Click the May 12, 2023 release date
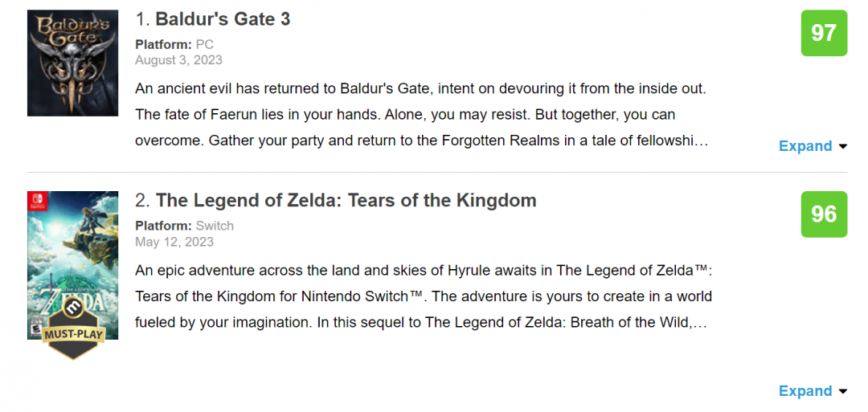This screenshot has width=868, height=412. 174,242
